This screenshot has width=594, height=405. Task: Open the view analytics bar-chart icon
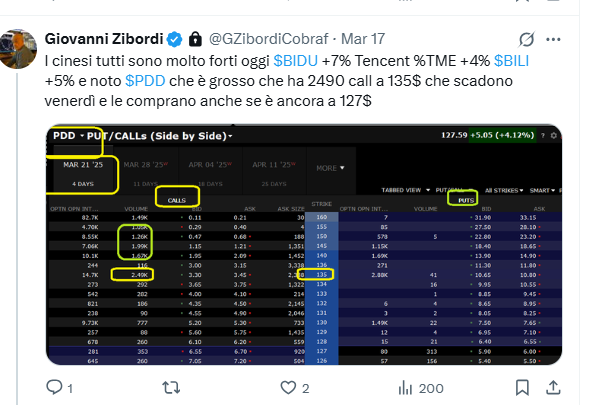[405, 388]
